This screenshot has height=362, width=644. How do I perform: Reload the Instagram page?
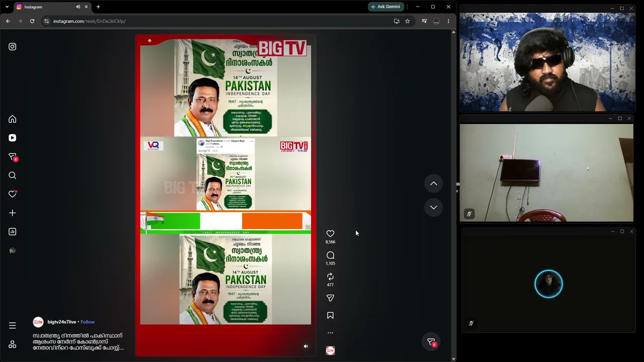coord(32,21)
